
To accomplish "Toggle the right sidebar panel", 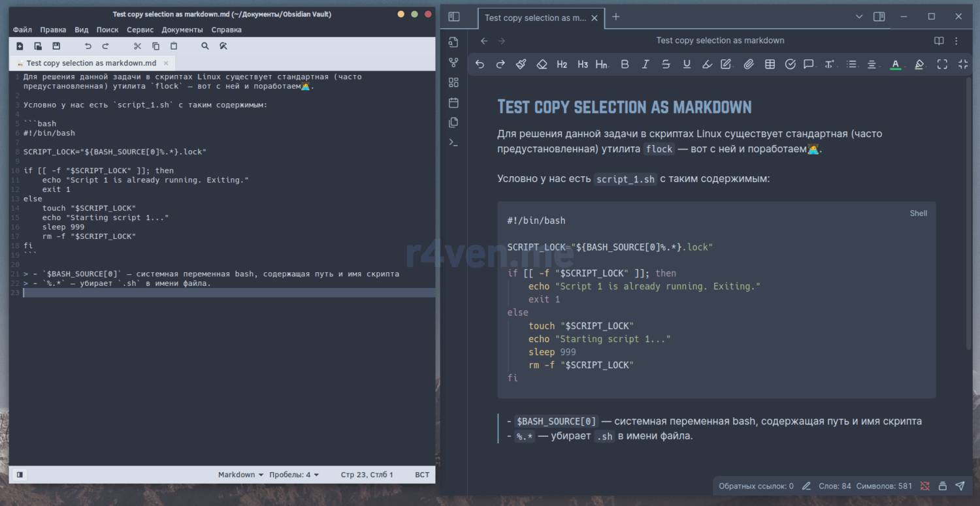I will point(879,17).
